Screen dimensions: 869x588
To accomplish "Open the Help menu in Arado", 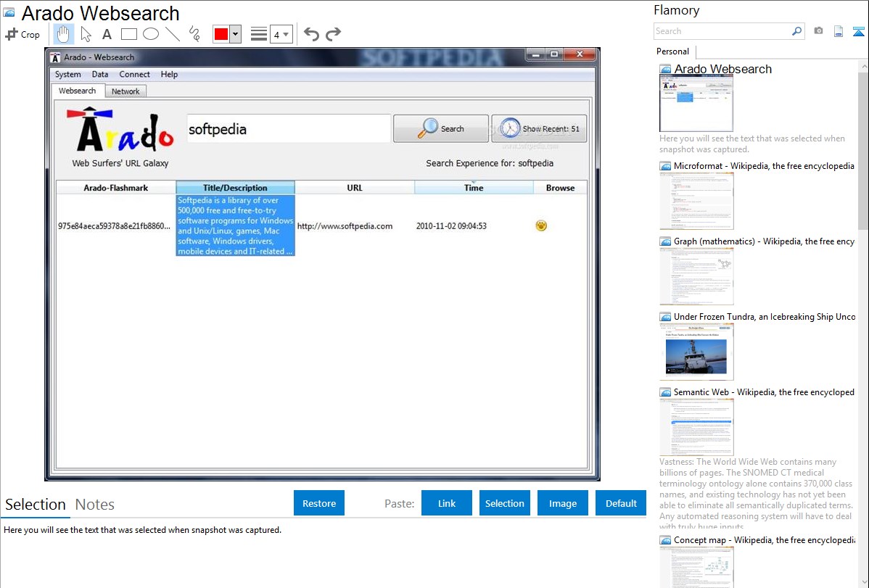I will point(169,74).
